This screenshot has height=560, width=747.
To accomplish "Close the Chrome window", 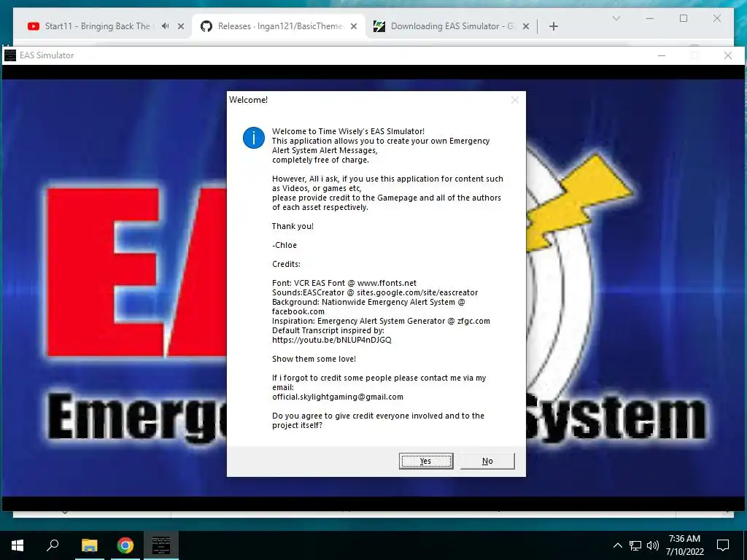I will [717, 18].
